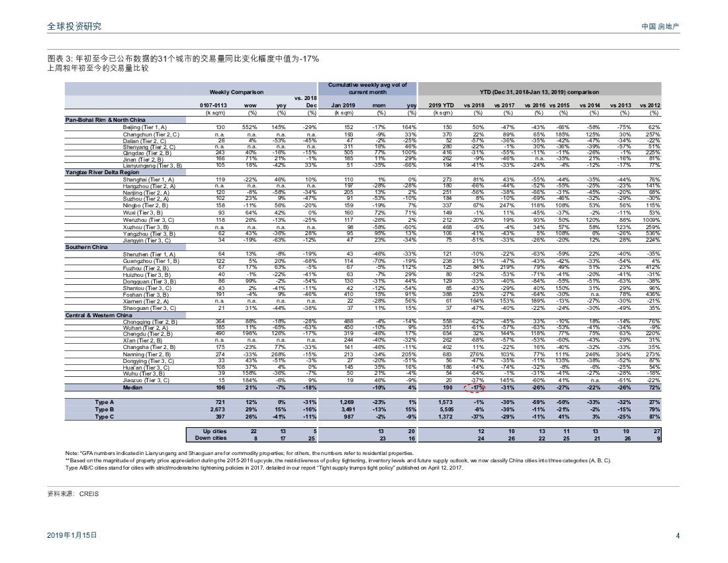728x563 pixels.
Task: Click the page number '4' in footer
Action: [678, 536]
